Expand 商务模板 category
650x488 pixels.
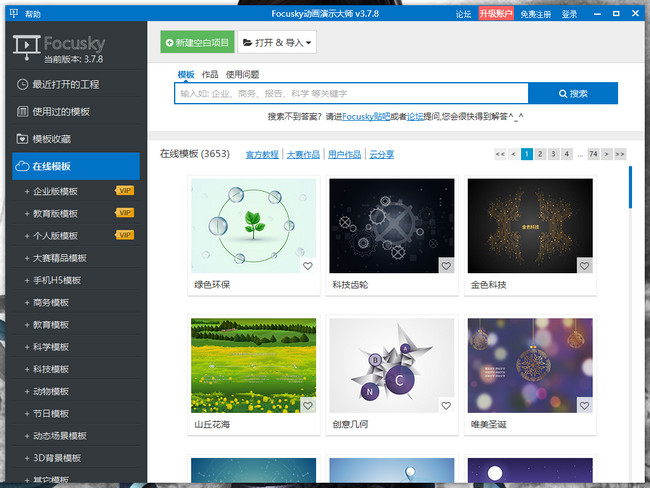click(x=76, y=303)
